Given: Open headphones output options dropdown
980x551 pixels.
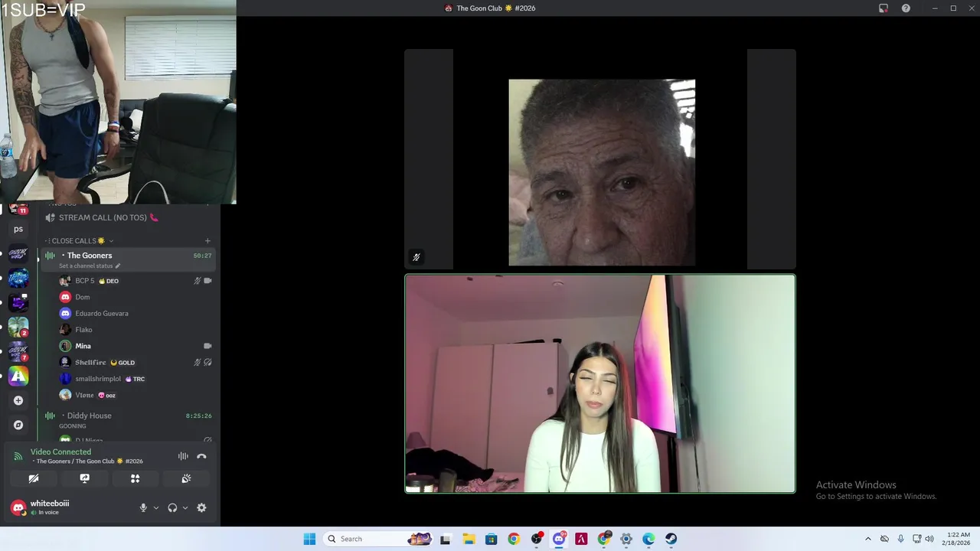Looking at the screenshot, I should click(x=185, y=507).
